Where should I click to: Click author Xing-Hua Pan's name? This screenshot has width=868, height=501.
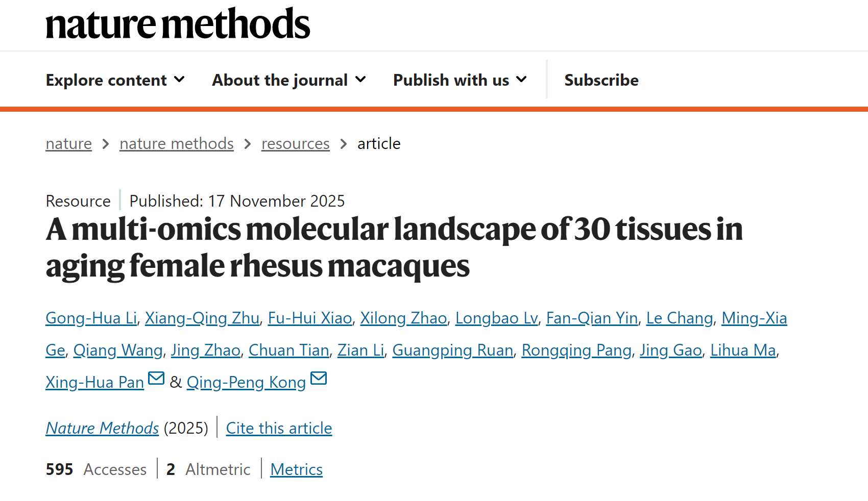point(94,383)
